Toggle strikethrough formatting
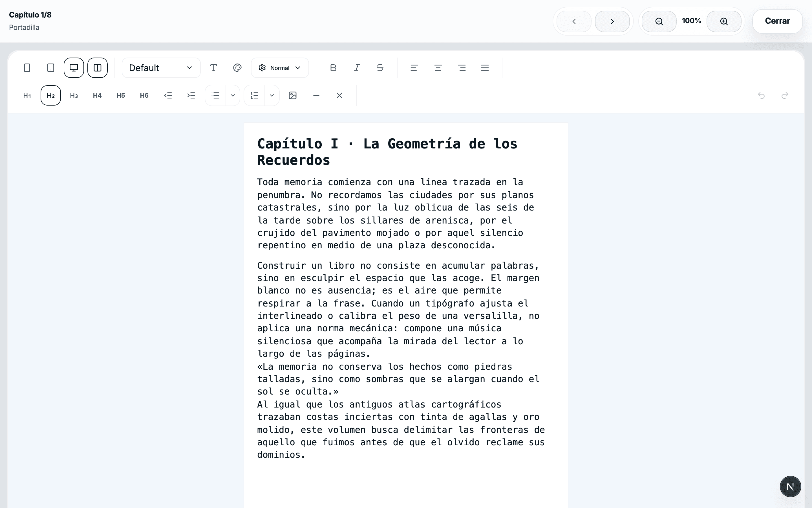The height and width of the screenshot is (508, 812). coord(380,68)
